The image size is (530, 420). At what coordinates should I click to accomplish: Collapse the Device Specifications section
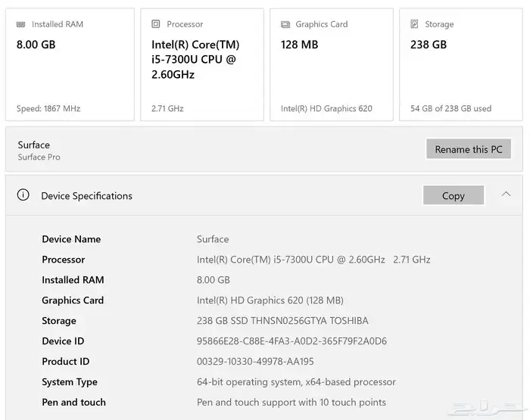click(x=506, y=194)
